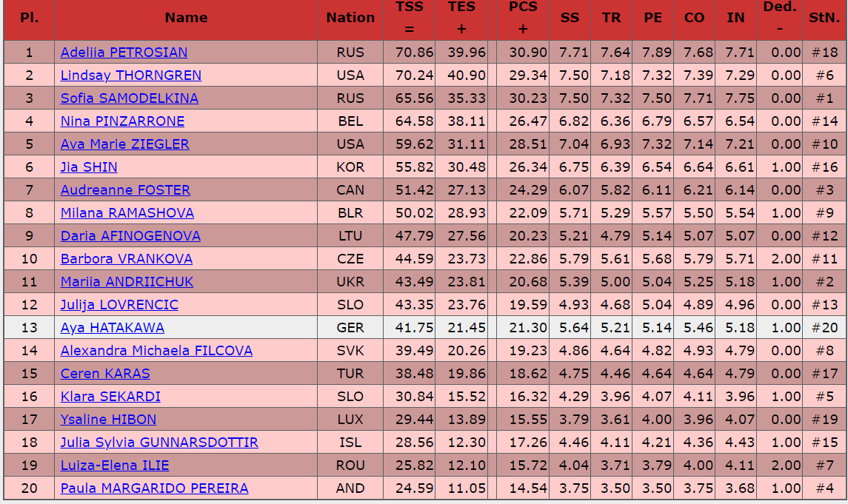
Task: Click Barbora VRANKOVA's name
Action: tap(127, 259)
